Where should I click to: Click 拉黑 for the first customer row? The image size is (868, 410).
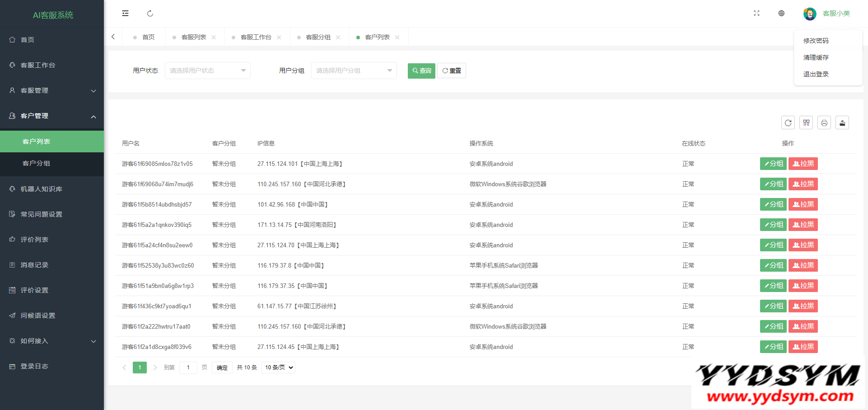coord(803,164)
